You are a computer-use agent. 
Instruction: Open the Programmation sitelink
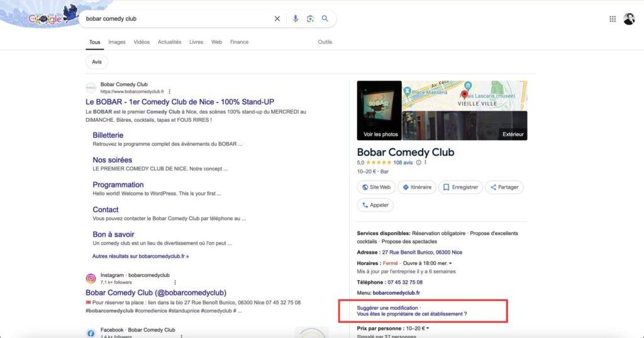(118, 185)
